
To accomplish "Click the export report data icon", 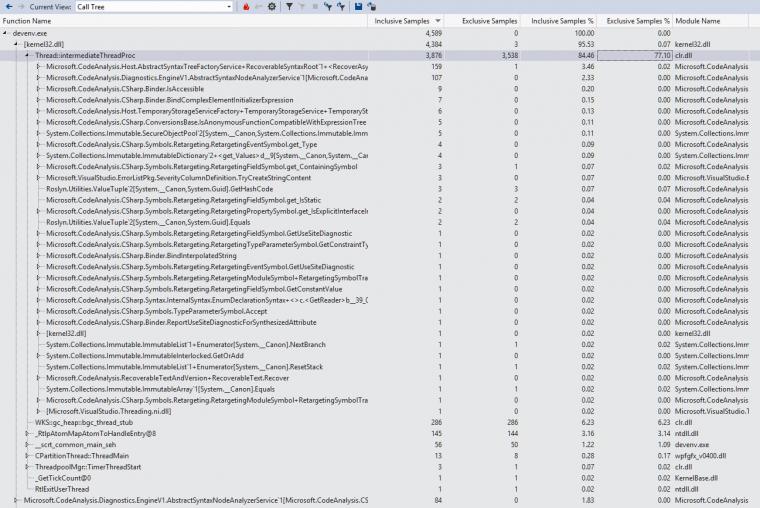I will click(x=372, y=7).
